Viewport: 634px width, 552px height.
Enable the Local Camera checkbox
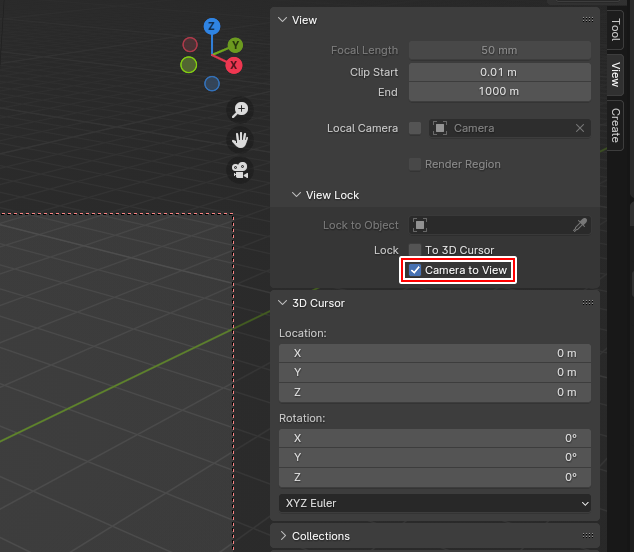(415, 128)
